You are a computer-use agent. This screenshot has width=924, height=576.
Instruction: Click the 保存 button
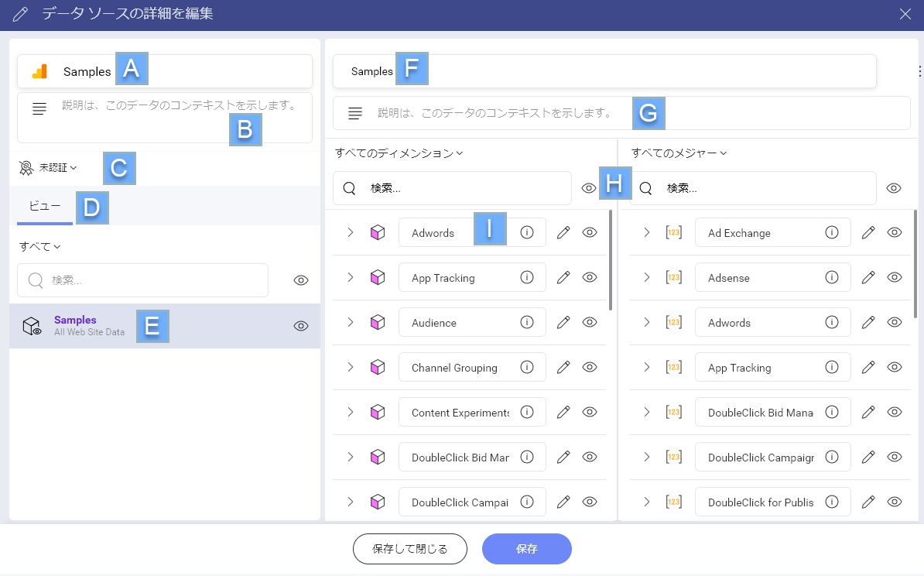(x=527, y=549)
